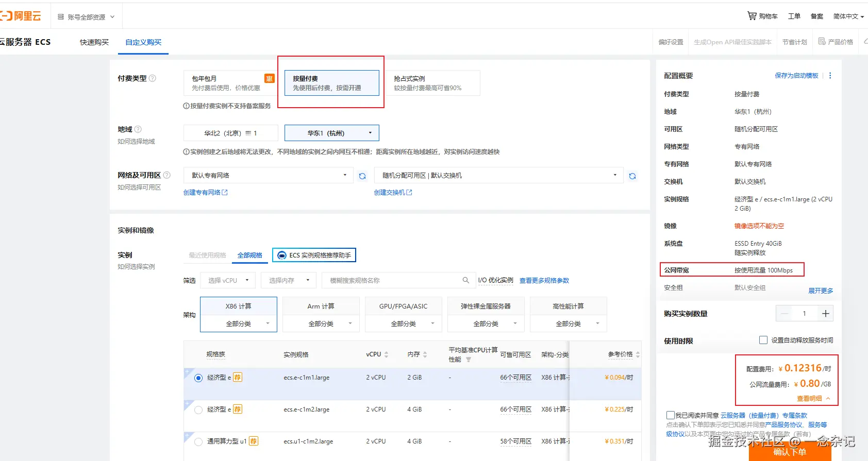Open the 华东1（杭州）region dropdown
This screenshot has height=461, width=868.
tap(332, 133)
